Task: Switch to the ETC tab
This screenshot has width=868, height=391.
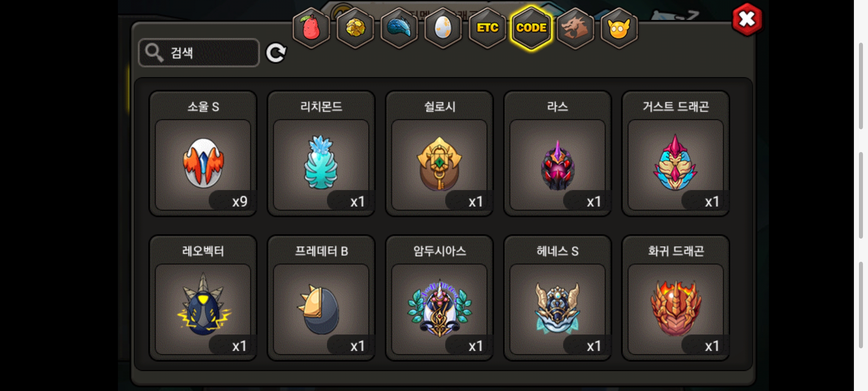Action: (x=487, y=28)
